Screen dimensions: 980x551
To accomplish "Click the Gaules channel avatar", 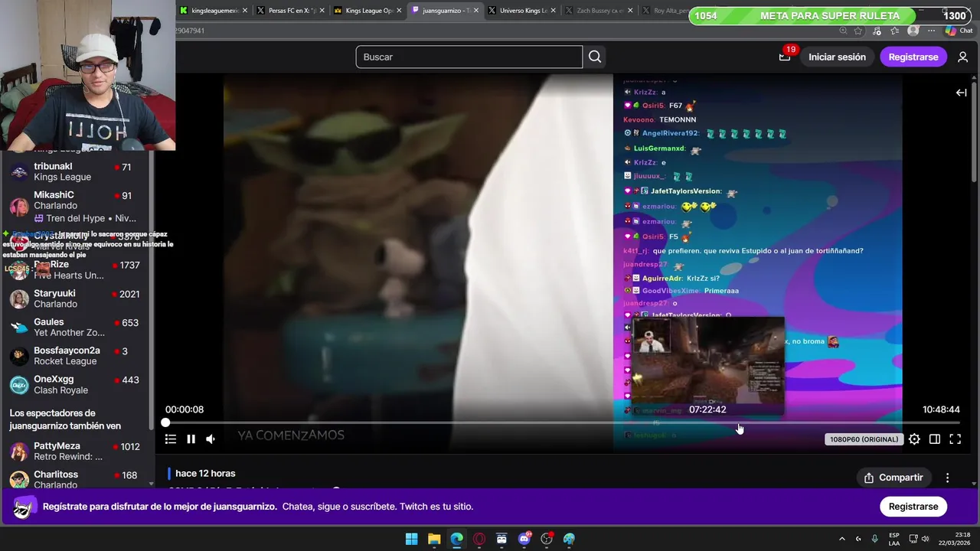I will click(x=19, y=328).
